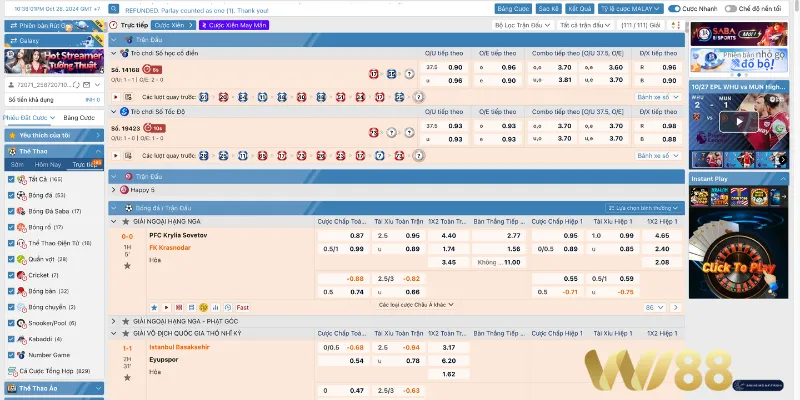Uncheck the Cricket checkbox
The height and width of the screenshot is (400, 800).
(x=11, y=275)
